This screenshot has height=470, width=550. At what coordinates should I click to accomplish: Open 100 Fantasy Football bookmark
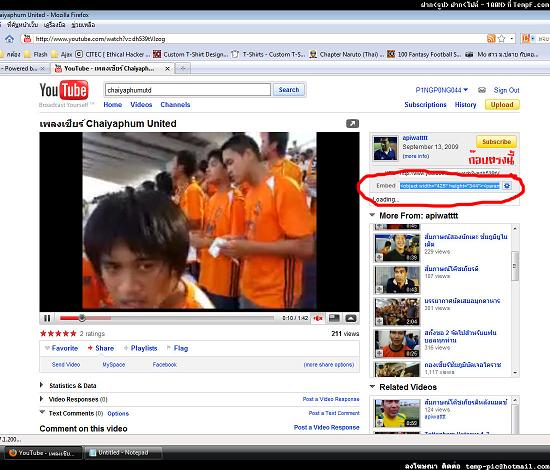point(425,54)
